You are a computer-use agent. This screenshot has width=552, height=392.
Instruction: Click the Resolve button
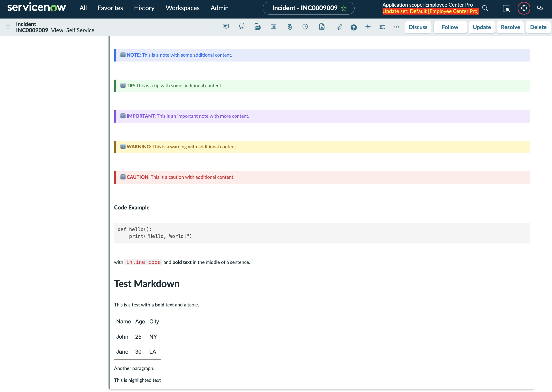pyautogui.click(x=510, y=27)
